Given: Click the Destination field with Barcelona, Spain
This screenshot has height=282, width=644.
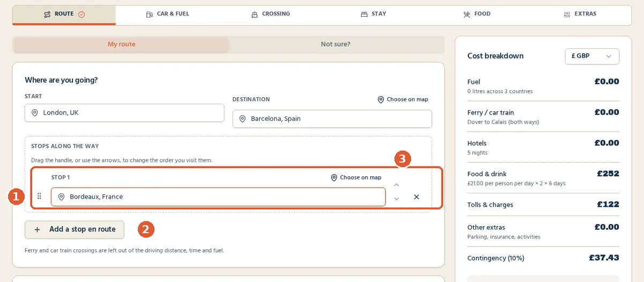Looking at the screenshot, I should point(332,119).
